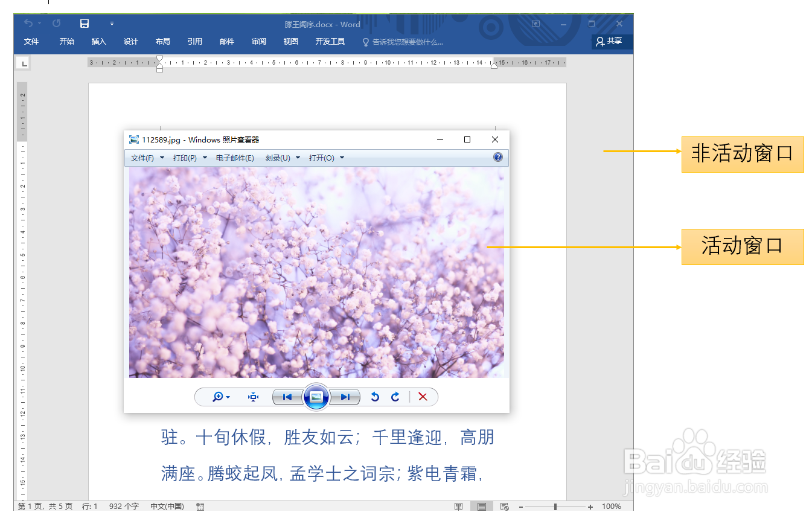Screen dimensions: 812x515
Task: Click the 共享 button
Action: point(612,42)
